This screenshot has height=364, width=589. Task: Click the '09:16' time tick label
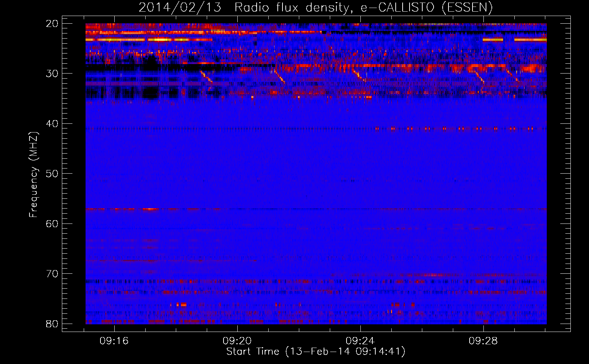tap(114, 341)
